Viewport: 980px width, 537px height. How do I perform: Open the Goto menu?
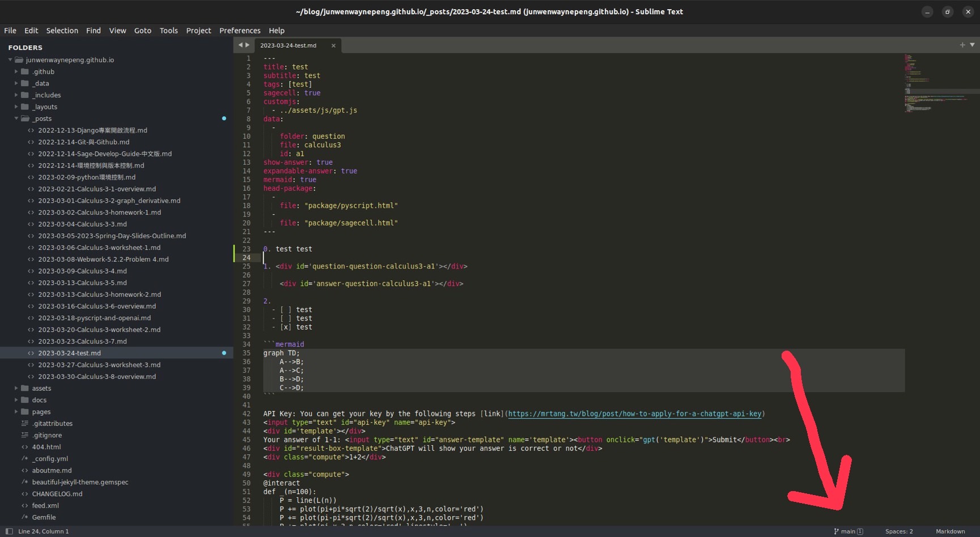pos(143,31)
